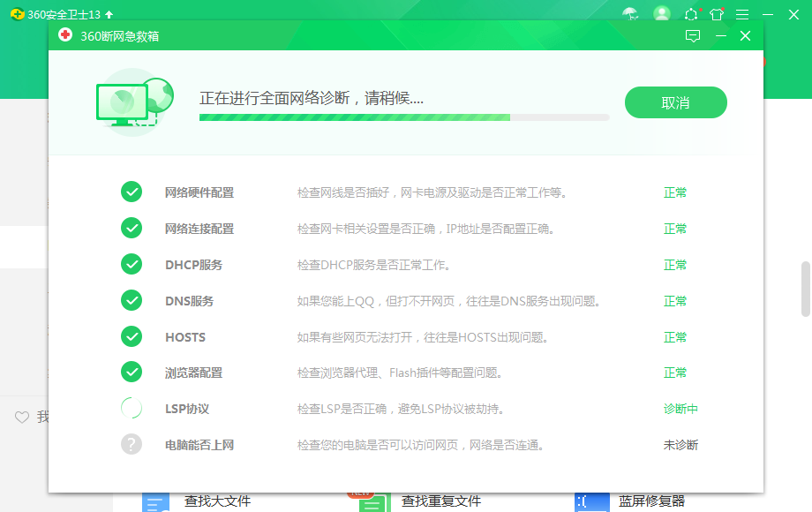Open the 查找大文件 tool
This screenshot has width=812, height=512.
(216, 500)
